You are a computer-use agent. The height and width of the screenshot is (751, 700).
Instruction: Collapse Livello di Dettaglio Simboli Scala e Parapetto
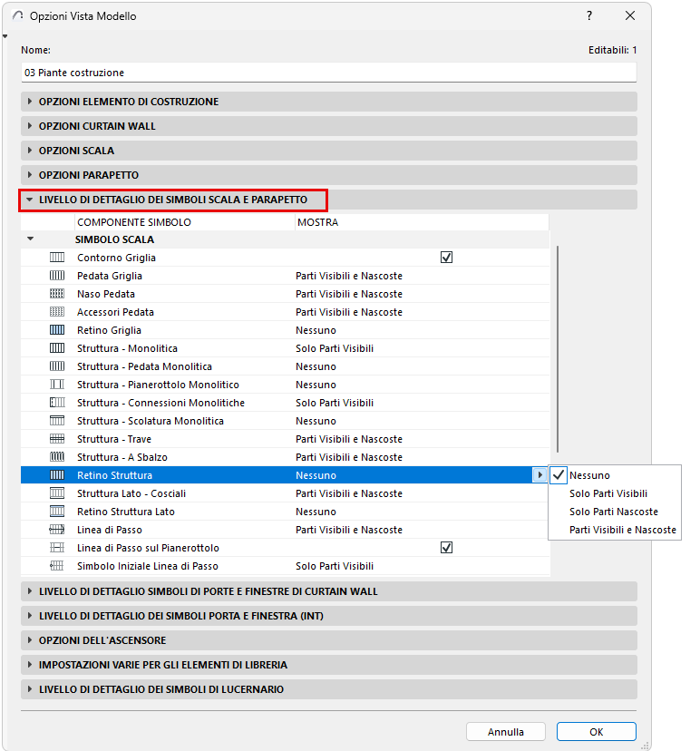pyautogui.click(x=30, y=200)
